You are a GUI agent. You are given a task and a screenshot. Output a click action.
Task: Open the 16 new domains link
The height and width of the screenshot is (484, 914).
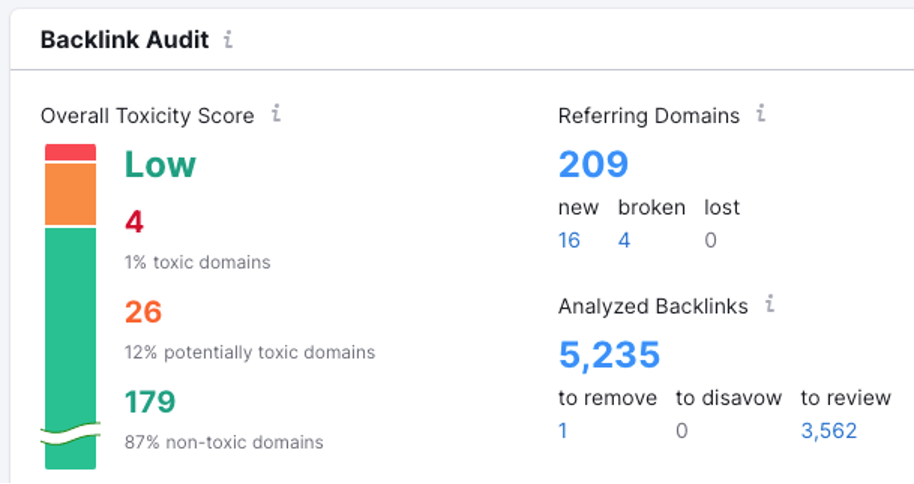pos(569,240)
